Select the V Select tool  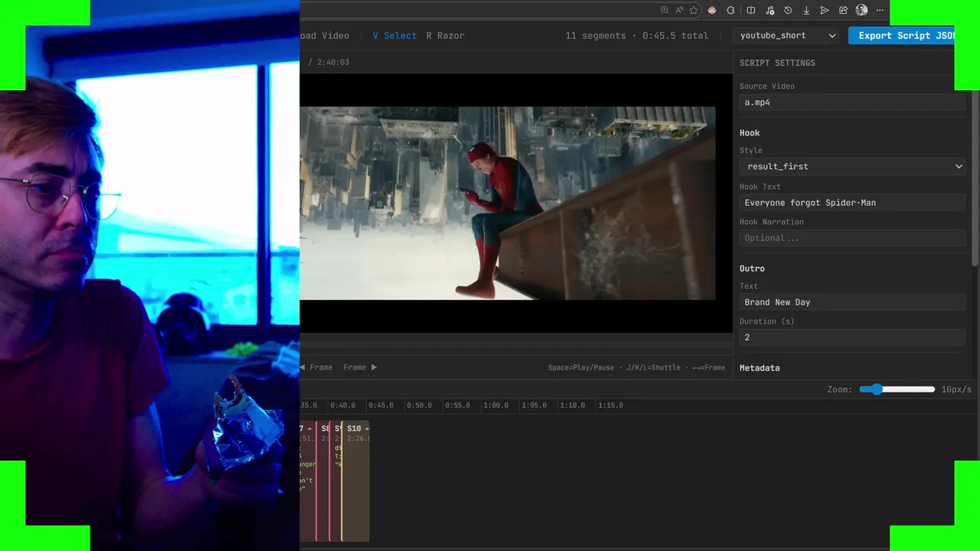click(x=394, y=35)
